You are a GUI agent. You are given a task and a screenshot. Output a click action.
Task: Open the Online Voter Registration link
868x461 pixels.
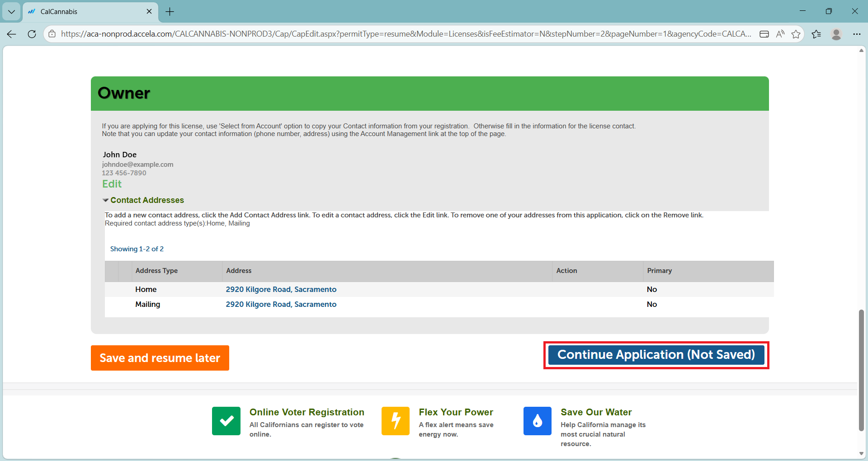tap(307, 412)
